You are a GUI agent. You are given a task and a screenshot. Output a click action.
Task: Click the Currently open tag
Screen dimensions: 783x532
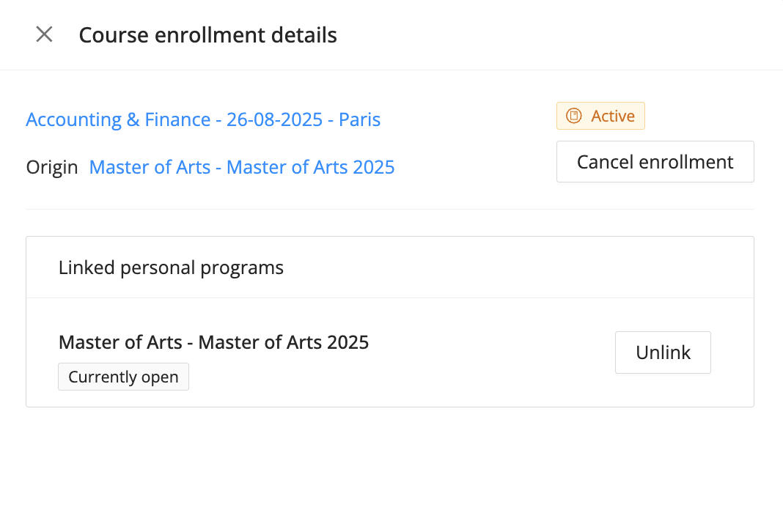pyautogui.click(x=123, y=377)
